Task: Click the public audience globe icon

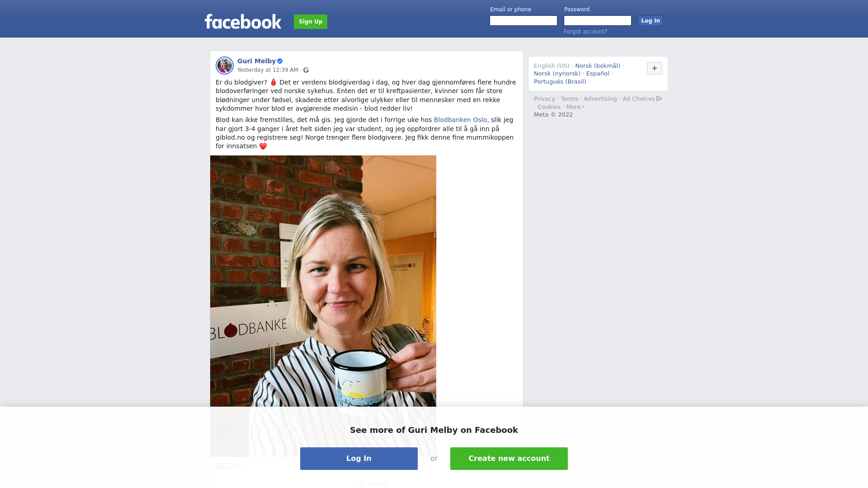Action: pos(306,70)
